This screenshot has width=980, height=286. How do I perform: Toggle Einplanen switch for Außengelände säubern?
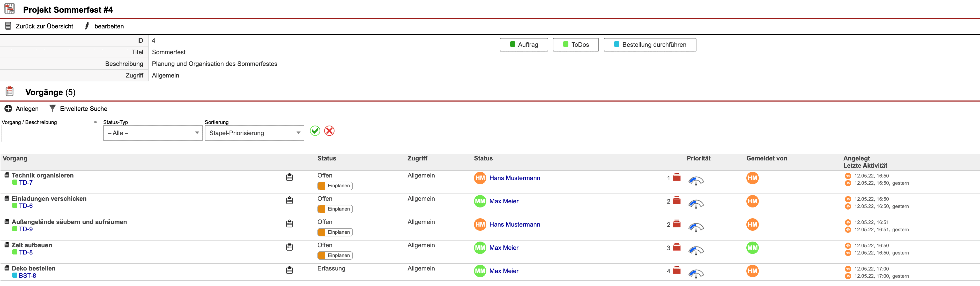335,232
